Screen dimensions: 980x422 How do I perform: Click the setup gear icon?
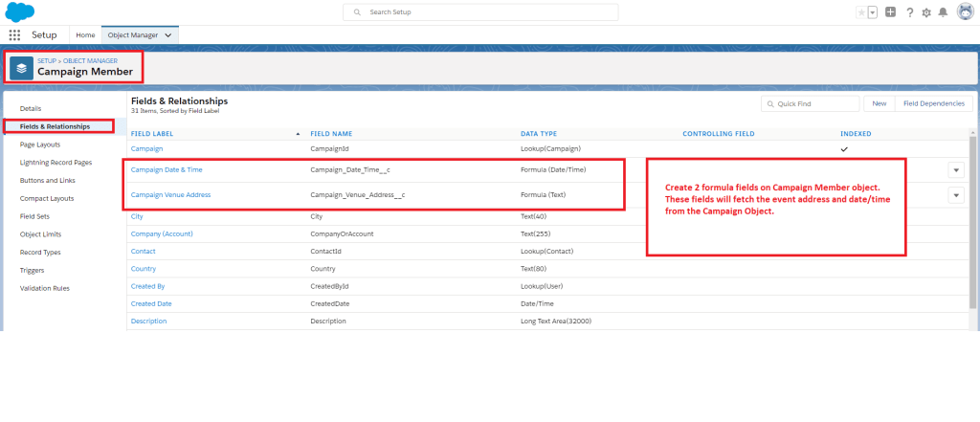click(926, 12)
